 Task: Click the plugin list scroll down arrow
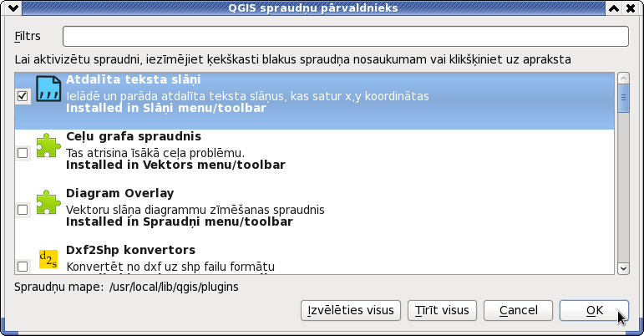(x=623, y=268)
